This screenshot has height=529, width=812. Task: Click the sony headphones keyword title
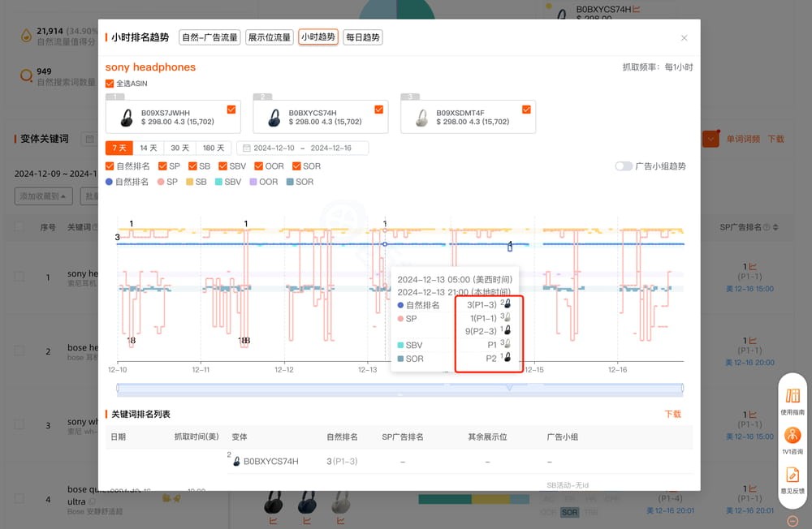(x=150, y=67)
